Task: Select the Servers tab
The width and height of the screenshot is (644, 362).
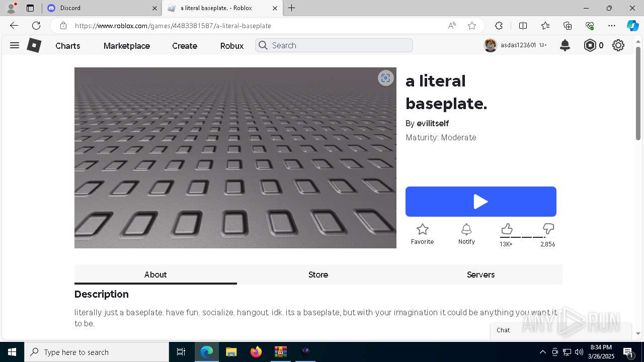Action: tap(480, 275)
